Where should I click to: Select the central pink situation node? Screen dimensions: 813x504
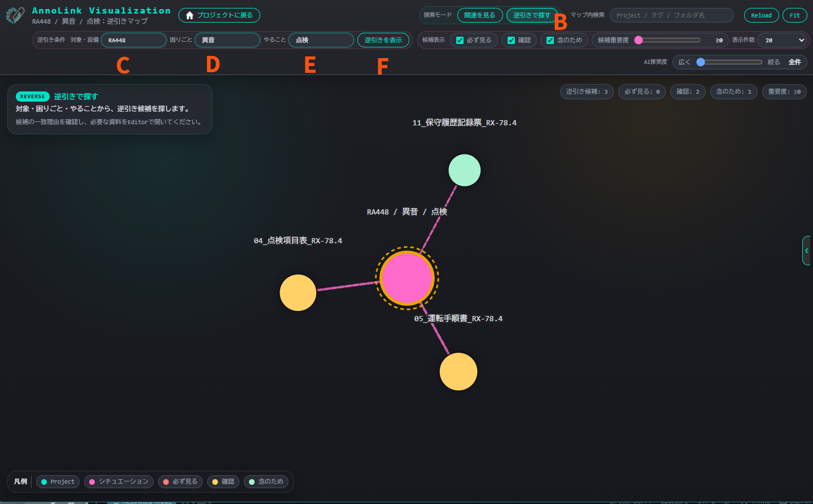tap(407, 278)
